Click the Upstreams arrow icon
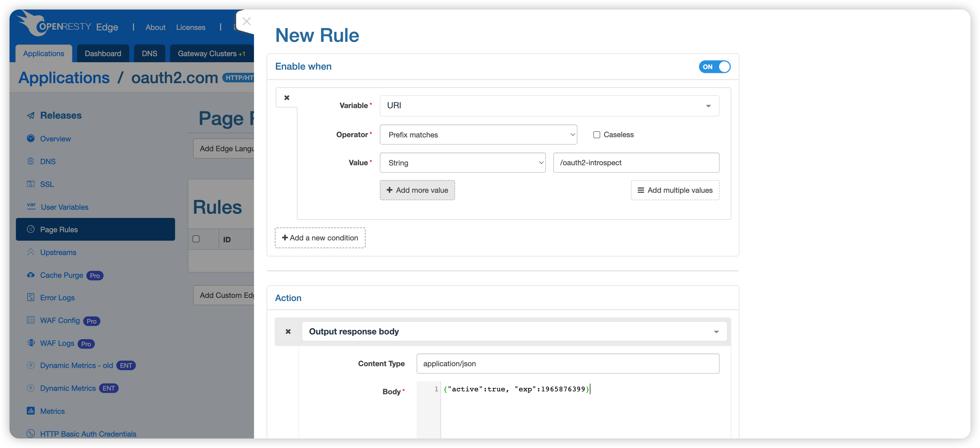 coord(31,252)
